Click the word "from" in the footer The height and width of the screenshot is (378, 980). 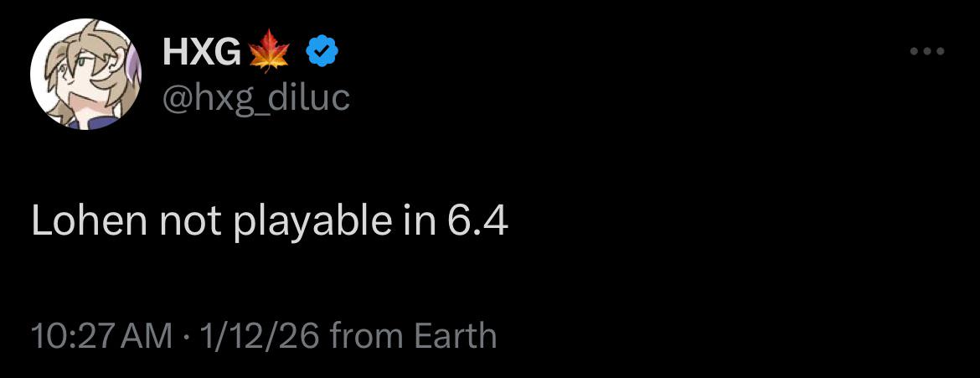368,336
